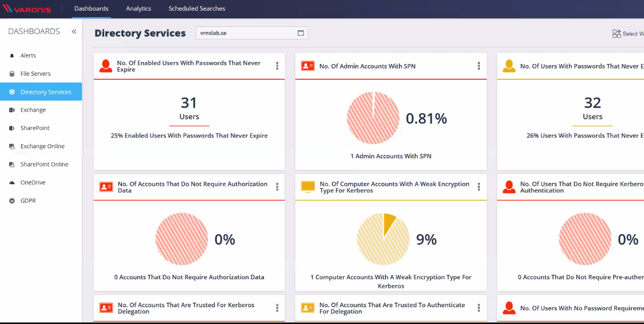Click the Directory Services page heading
644x324 pixels.
click(140, 33)
